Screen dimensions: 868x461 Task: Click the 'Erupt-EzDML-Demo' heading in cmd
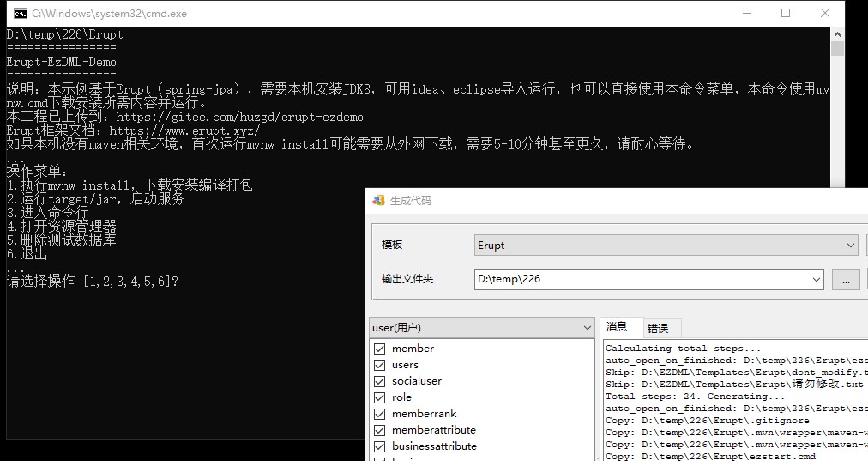pyautogui.click(x=62, y=62)
